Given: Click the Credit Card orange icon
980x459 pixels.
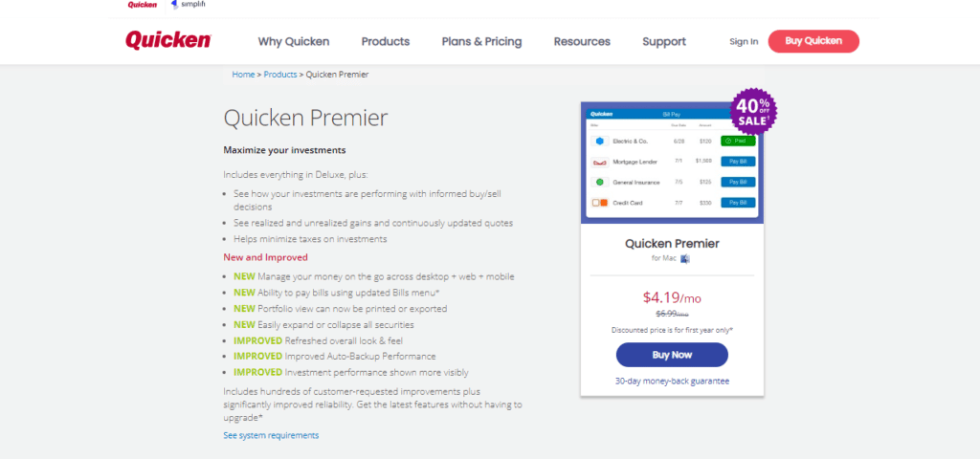Looking at the screenshot, I should [600, 203].
